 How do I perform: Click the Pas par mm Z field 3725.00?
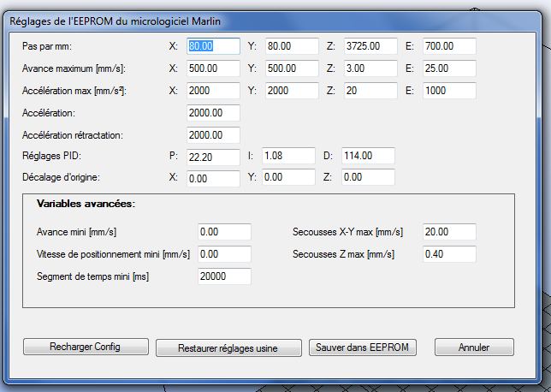[x=370, y=46]
